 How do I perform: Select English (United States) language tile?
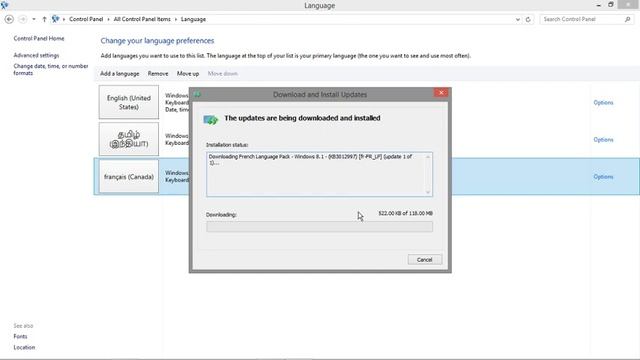(129, 102)
